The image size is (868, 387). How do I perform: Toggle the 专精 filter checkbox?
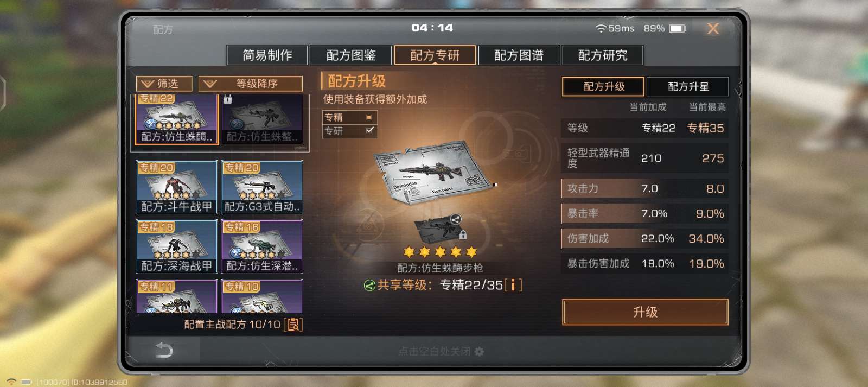(x=369, y=117)
